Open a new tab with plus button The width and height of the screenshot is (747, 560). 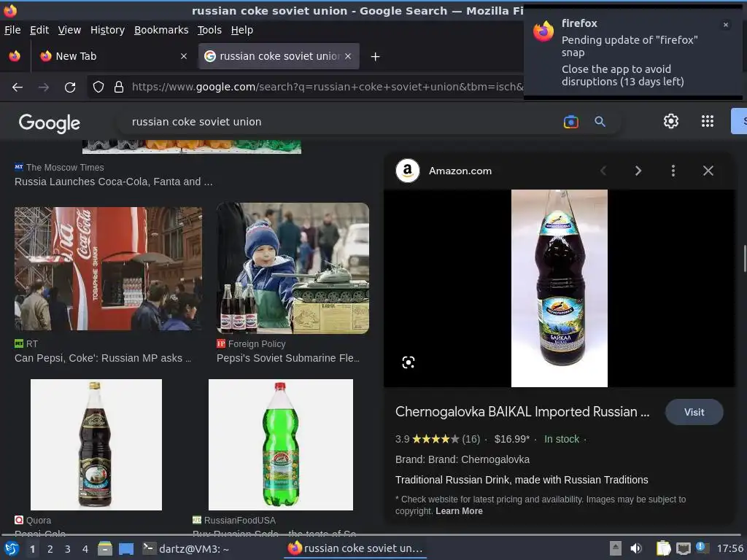[x=376, y=57]
